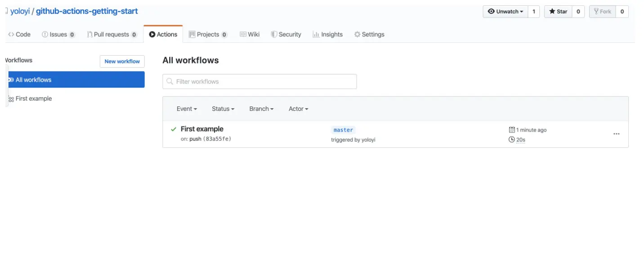Open the repository Settings tab
This screenshot has width=644, height=265.
point(369,34)
